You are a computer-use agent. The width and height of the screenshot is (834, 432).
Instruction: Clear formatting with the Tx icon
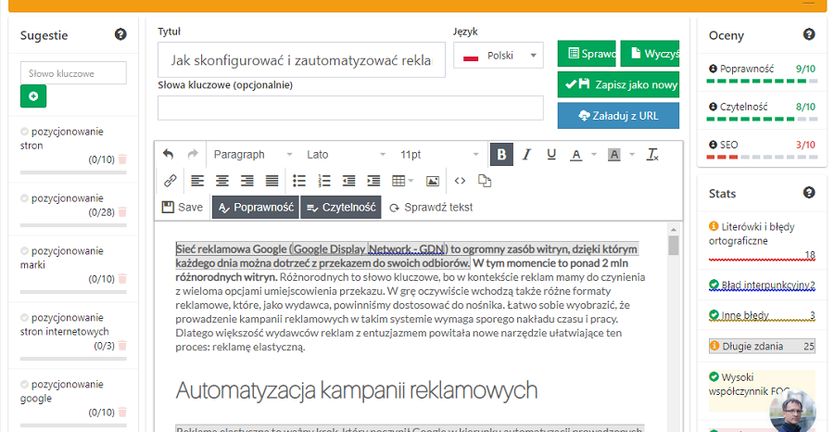652,154
